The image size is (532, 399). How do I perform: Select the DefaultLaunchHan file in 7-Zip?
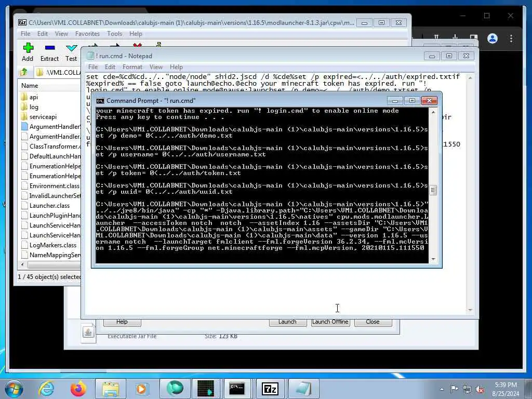click(x=51, y=156)
